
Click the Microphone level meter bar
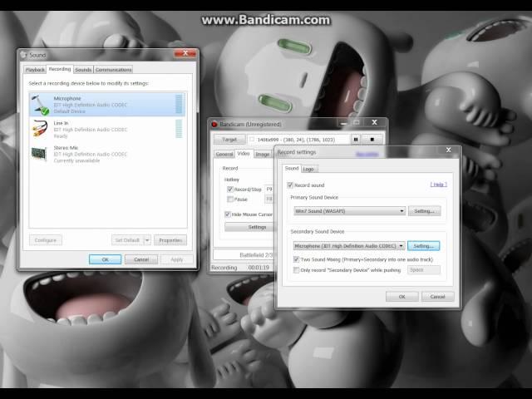pyautogui.click(x=179, y=104)
